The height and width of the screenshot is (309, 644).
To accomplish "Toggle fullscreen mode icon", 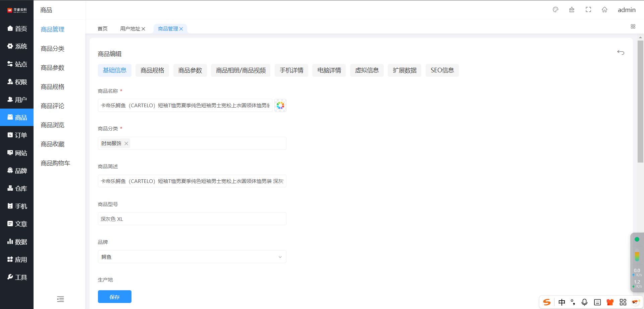I will 588,10.
